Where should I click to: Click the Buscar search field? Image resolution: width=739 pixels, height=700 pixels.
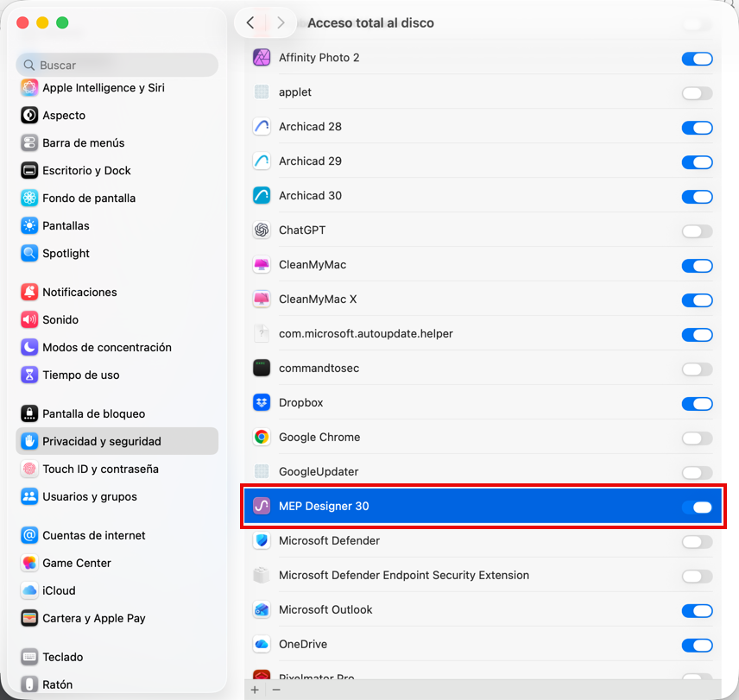pyautogui.click(x=117, y=65)
